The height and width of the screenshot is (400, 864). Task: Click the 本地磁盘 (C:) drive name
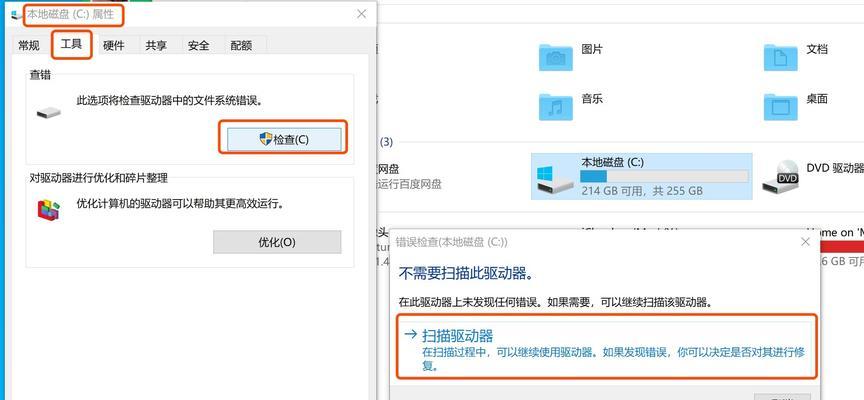[x=612, y=163]
